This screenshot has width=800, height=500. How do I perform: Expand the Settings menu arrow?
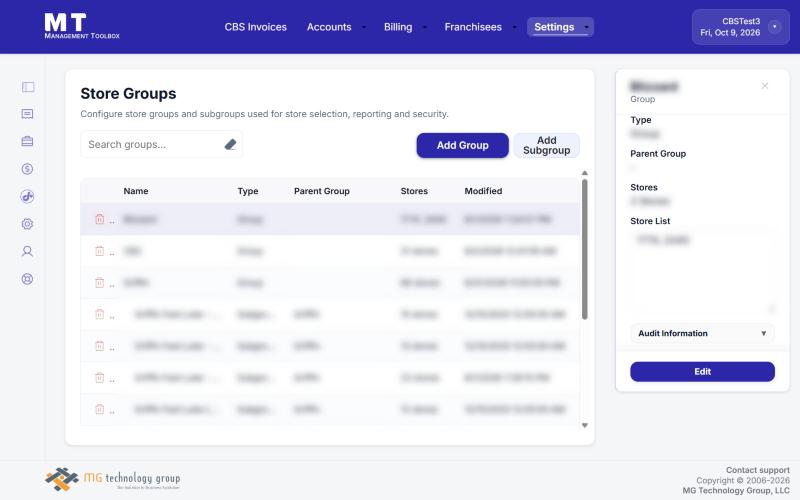click(587, 27)
